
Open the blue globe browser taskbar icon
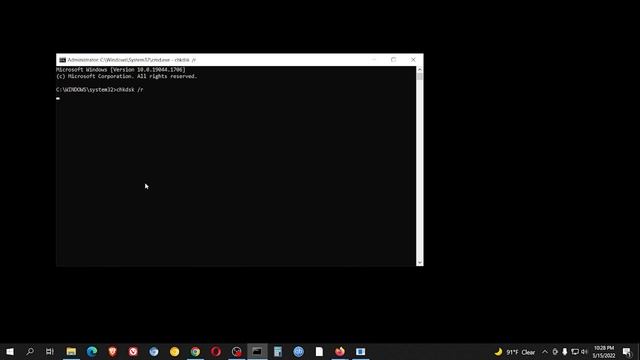coord(153,351)
